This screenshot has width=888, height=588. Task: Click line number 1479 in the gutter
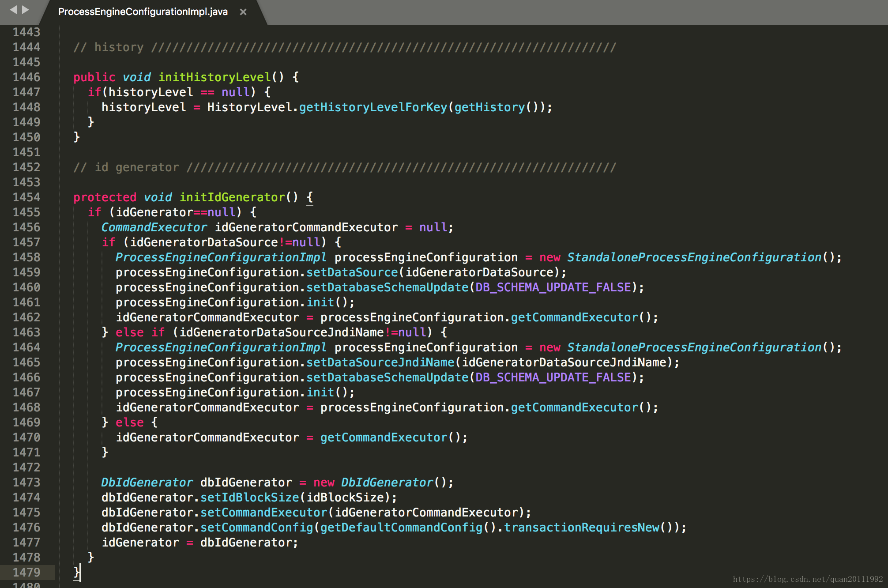coord(26,573)
